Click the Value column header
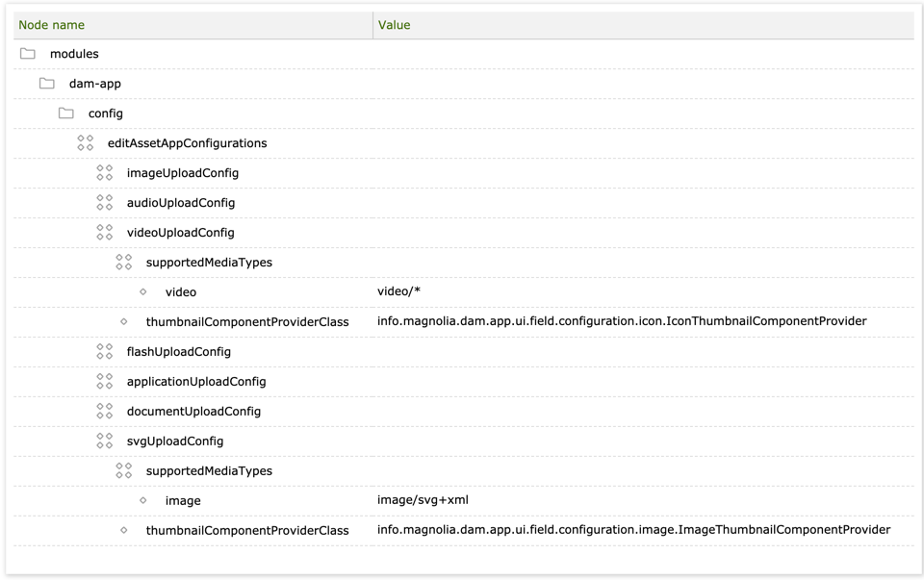This screenshot has width=924, height=580. 395,25
